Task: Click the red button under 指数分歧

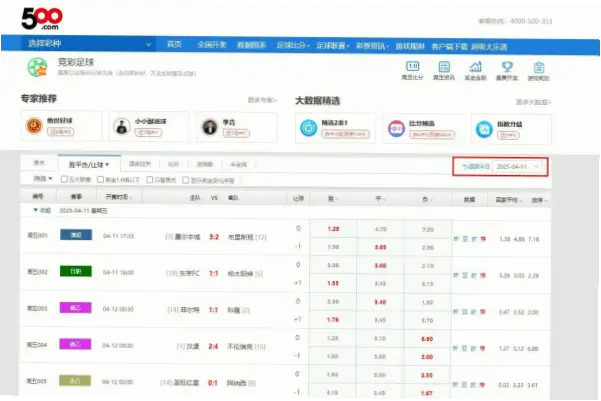Action: pyautogui.click(x=508, y=135)
